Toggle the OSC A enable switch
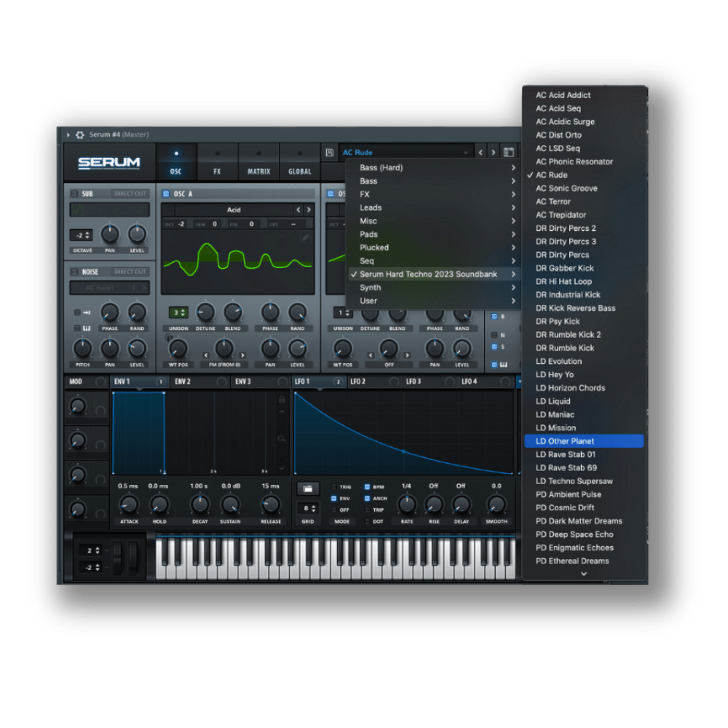This screenshot has height=728, width=728. click(x=166, y=194)
